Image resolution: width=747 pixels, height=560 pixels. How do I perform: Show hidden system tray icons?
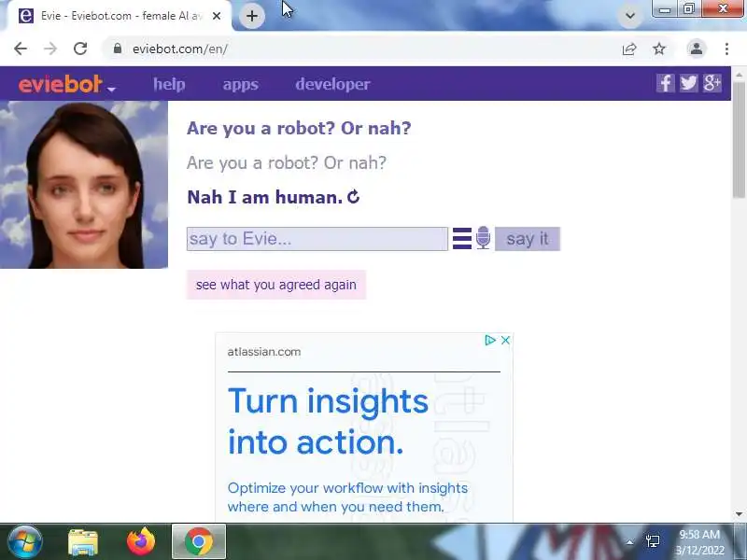(x=629, y=542)
